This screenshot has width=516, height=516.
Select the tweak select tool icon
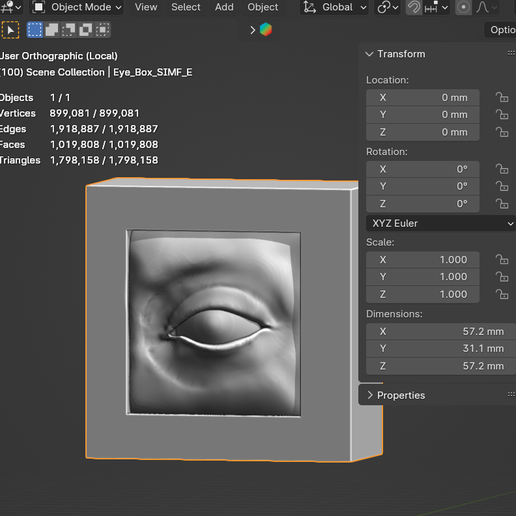tap(10, 30)
